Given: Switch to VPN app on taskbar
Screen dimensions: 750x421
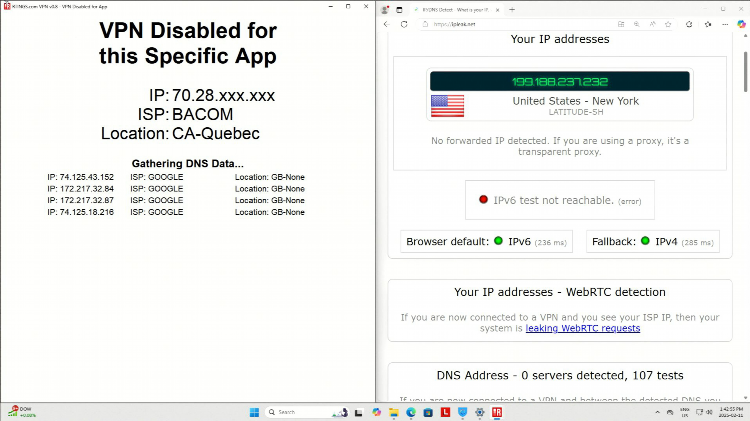Looking at the screenshot, I should click(497, 412).
